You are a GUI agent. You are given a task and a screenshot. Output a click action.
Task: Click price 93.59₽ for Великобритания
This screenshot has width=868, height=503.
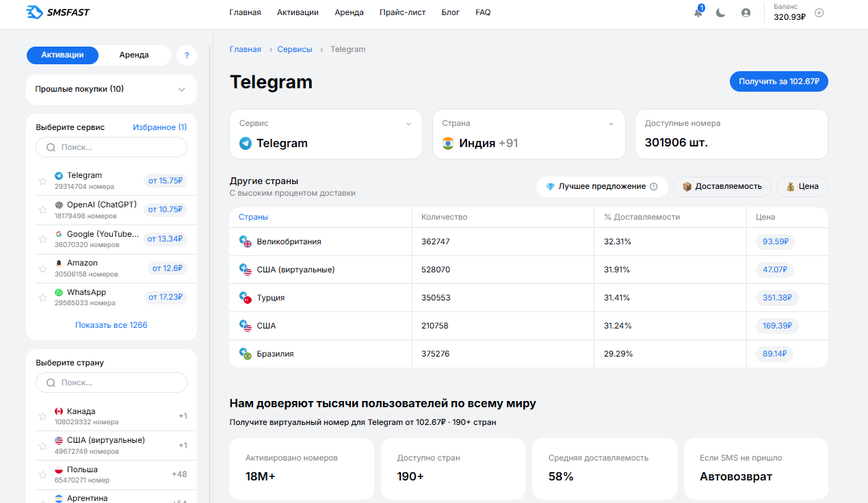[776, 242]
